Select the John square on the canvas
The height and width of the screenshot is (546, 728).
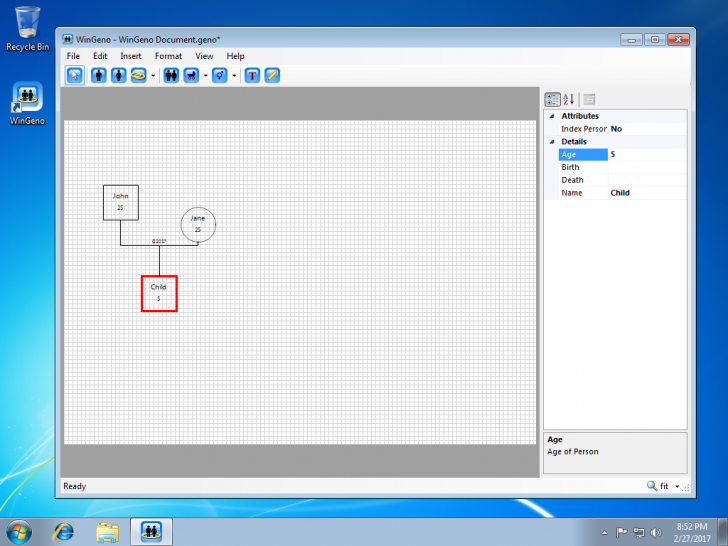[x=121, y=202]
